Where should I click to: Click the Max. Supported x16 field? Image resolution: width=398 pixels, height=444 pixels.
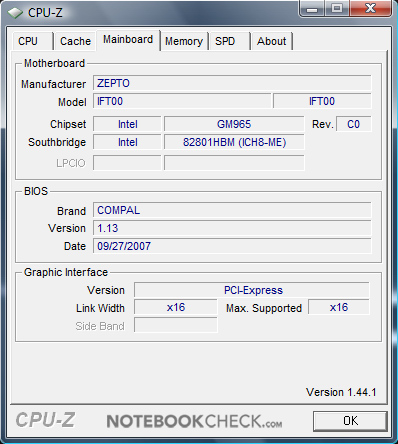339,307
